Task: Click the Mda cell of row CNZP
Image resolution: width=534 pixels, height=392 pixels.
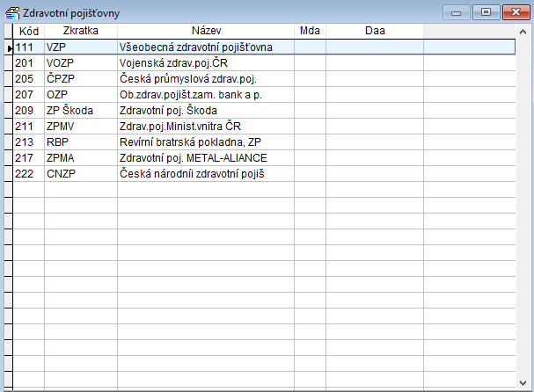Action: tap(310, 174)
